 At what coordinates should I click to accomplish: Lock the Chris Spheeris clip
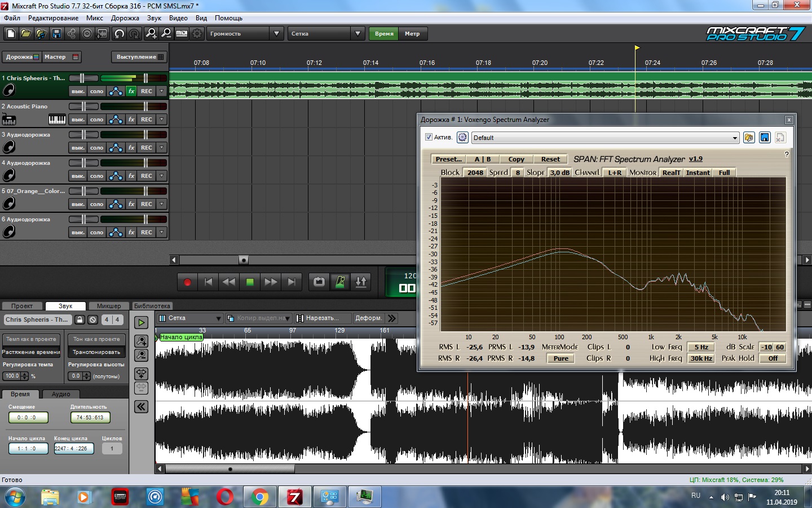pyautogui.click(x=80, y=319)
